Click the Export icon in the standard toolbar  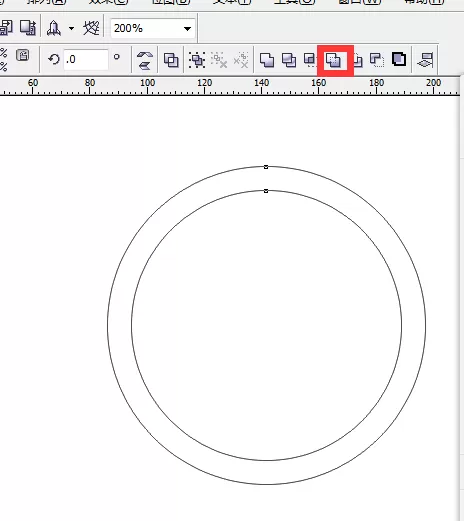(x=28, y=28)
